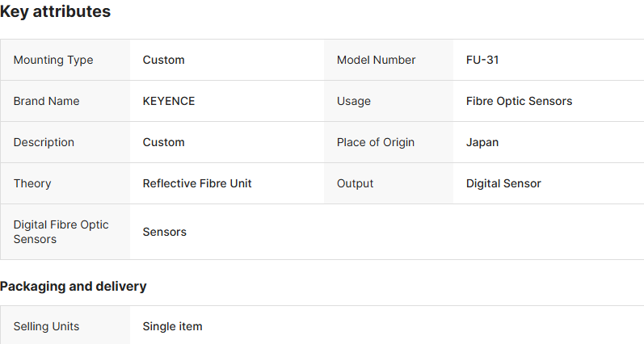
Task: Click the Selling Units label cell
Action: pos(47,326)
